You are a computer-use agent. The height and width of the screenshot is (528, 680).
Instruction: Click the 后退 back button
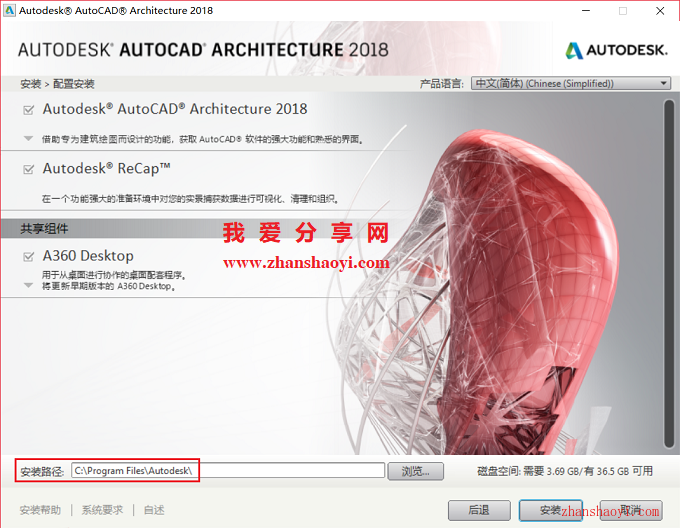pos(479,510)
